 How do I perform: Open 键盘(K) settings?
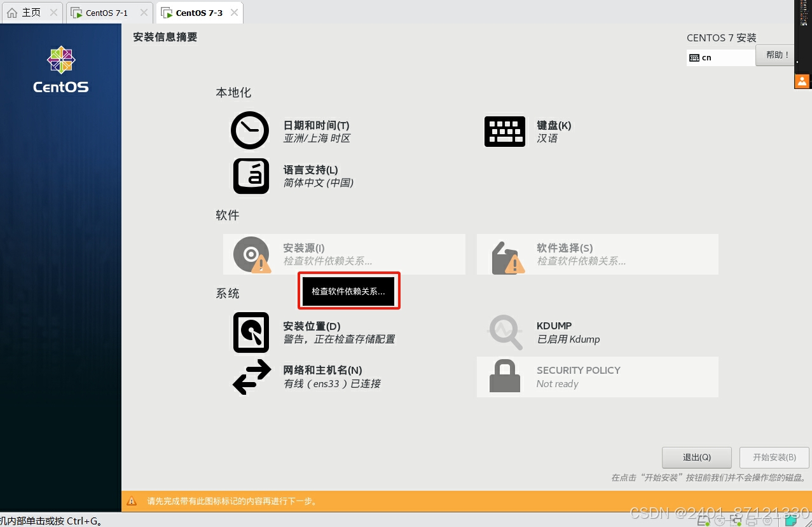(554, 125)
